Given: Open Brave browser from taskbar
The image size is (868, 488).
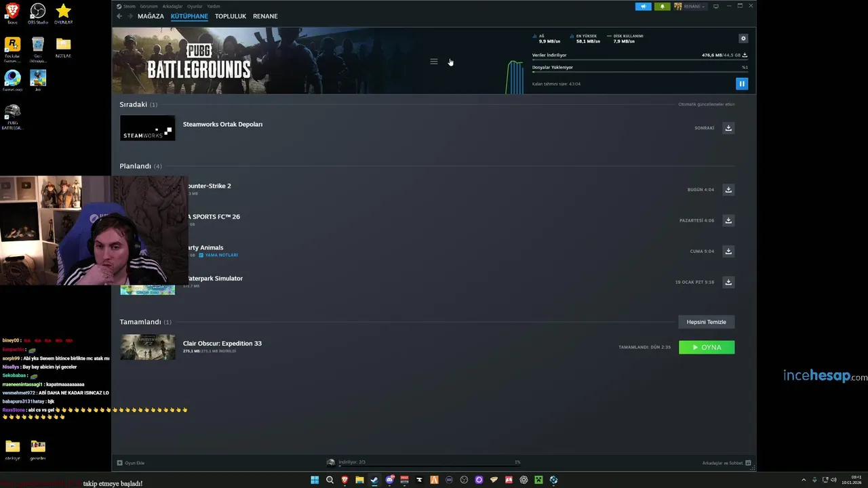Looking at the screenshot, I should [344, 480].
